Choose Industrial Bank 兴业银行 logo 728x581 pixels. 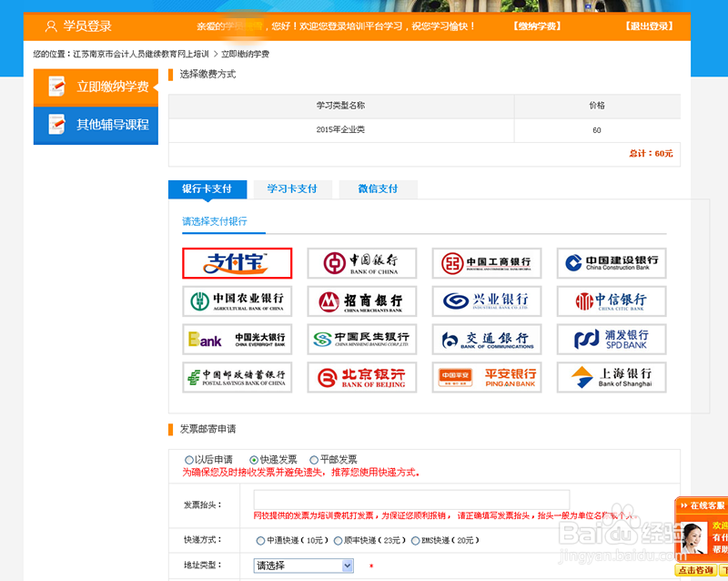pos(487,301)
